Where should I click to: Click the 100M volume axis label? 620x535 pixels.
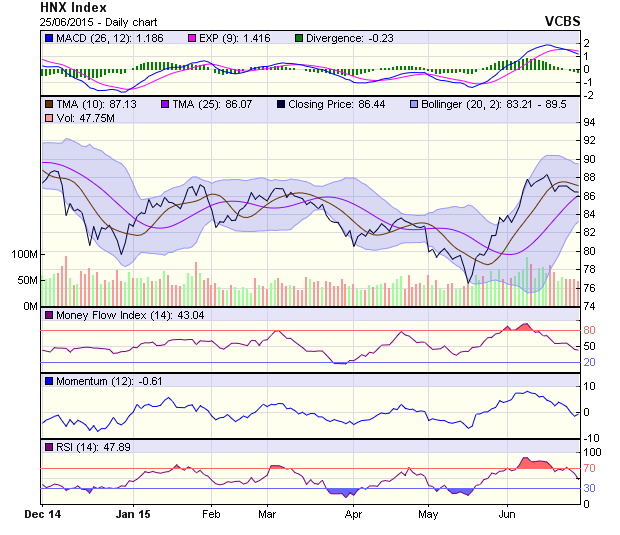23,254
